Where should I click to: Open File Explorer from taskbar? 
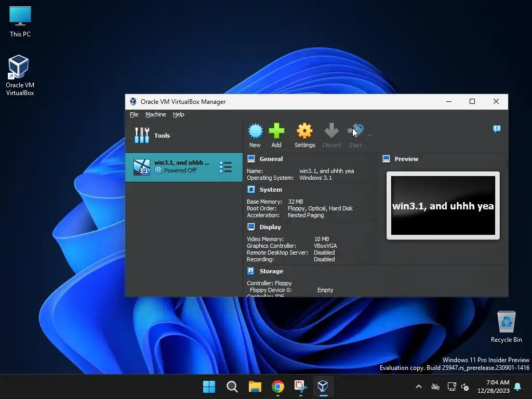pos(255,387)
